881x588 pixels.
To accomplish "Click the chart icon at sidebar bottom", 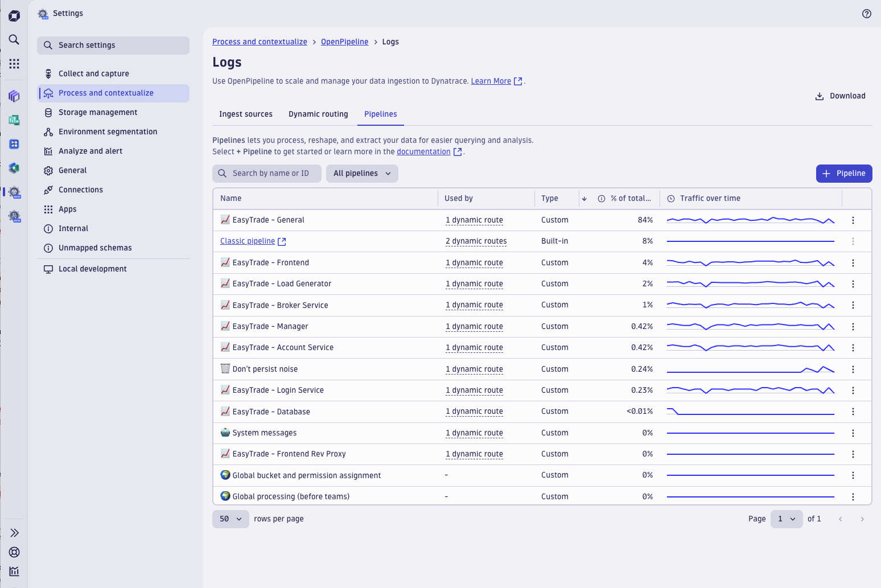I will (14, 571).
